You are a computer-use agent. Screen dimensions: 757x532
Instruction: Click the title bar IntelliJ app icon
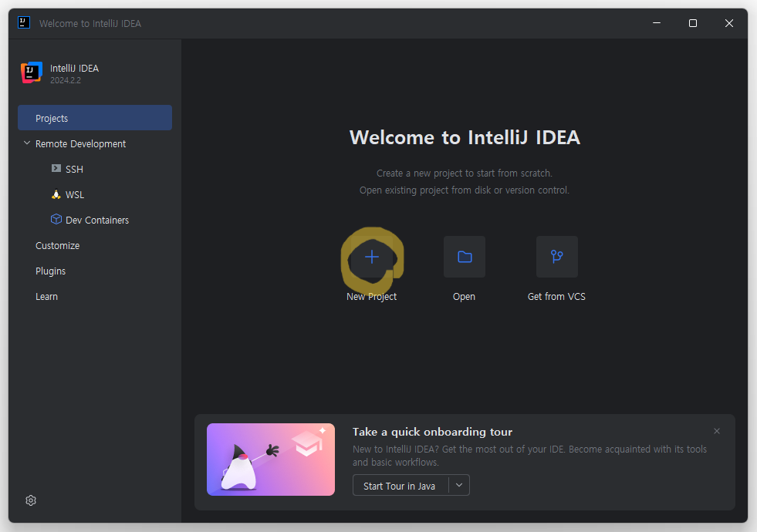click(24, 22)
